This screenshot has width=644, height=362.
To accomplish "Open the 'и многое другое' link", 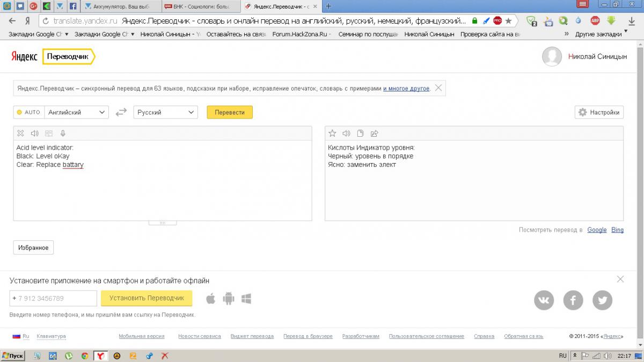I will point(406,88).
